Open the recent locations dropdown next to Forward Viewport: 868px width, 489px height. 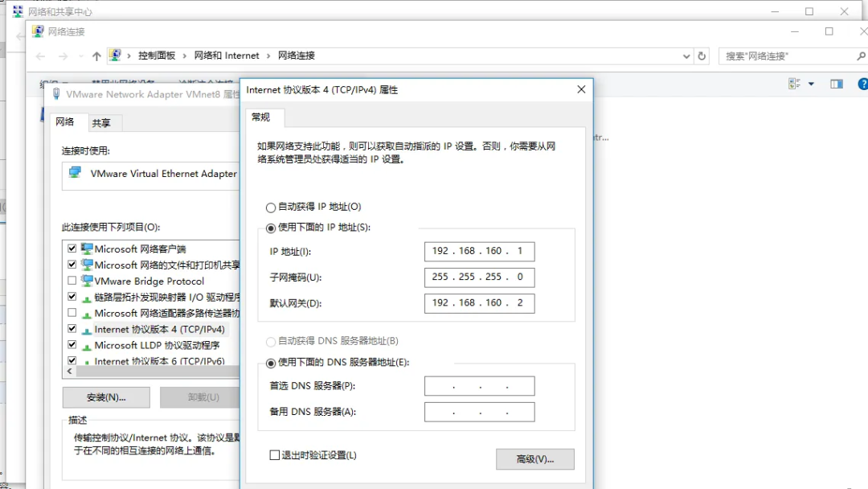coord(81,56)
